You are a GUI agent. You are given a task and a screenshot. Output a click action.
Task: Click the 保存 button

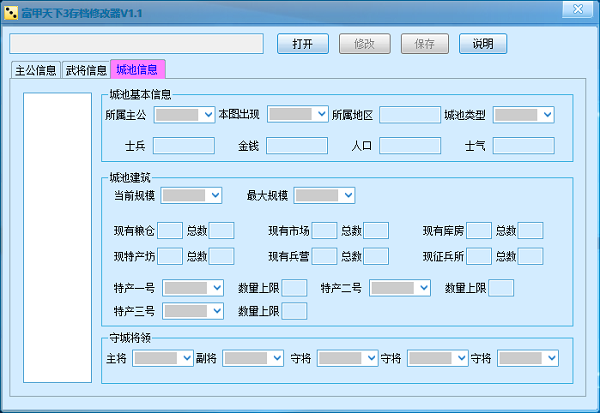[x=425, y=44]
